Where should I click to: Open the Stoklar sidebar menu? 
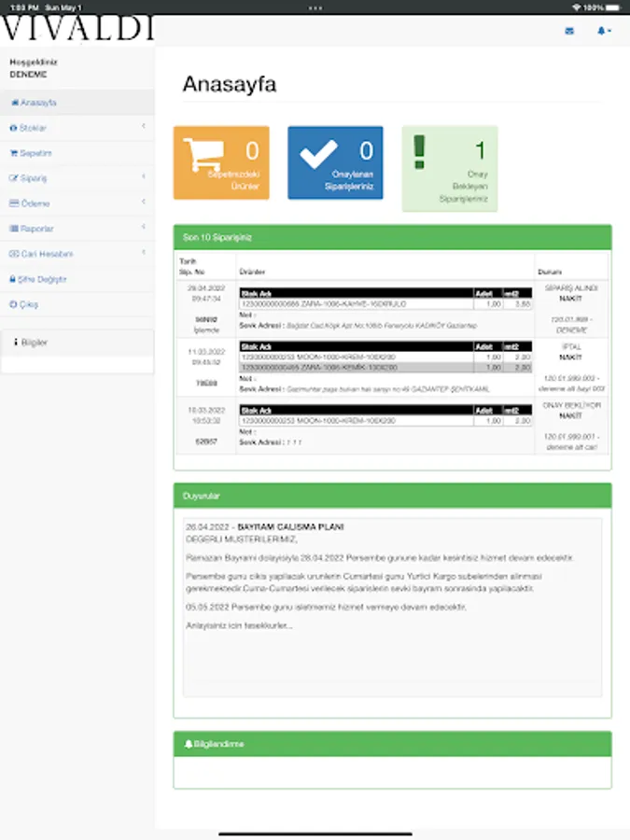[x=77, y=128]
